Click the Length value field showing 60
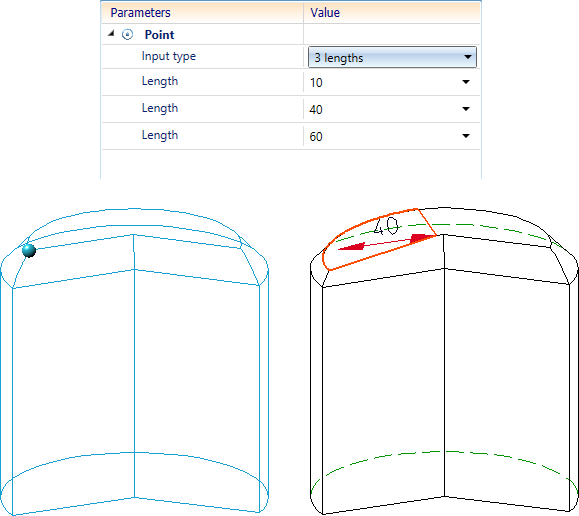The height and width of the screenshot is (516, 579). tap(391, 136)
